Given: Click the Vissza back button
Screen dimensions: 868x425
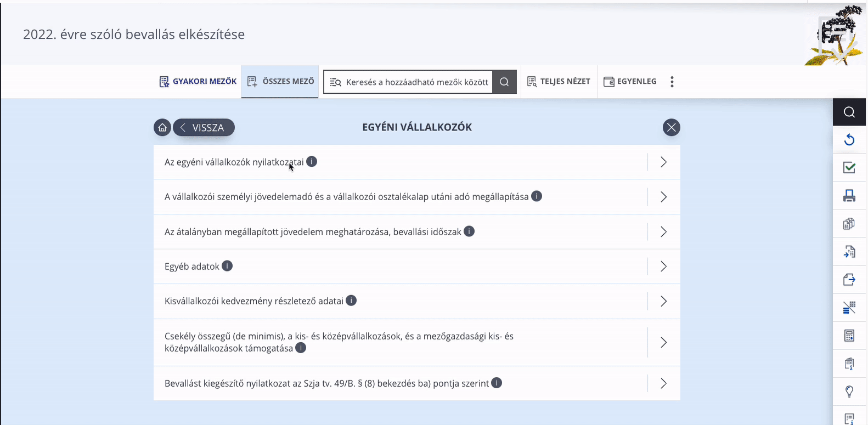Looking at the screenshot, I should [204, 127].
